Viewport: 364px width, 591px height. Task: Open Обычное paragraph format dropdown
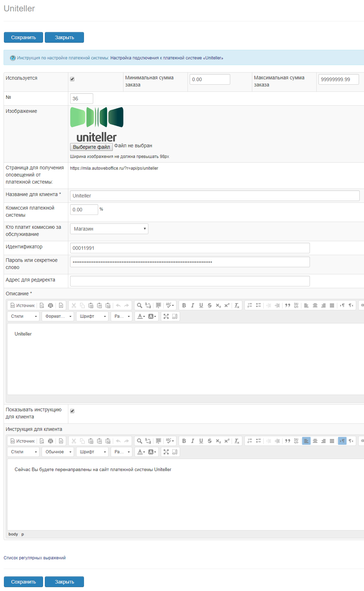pos(58,452)
